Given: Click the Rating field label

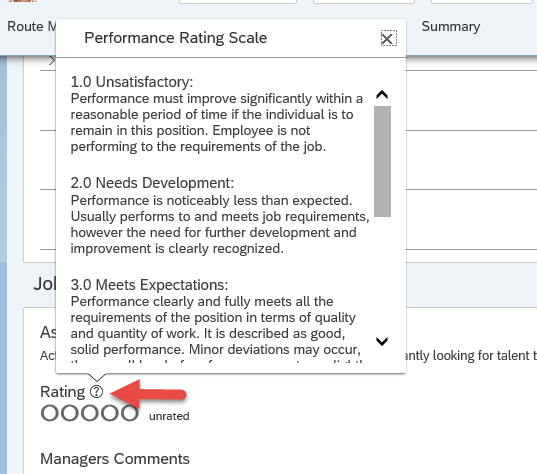Looking at the screenshot, I should click(63, 392).
